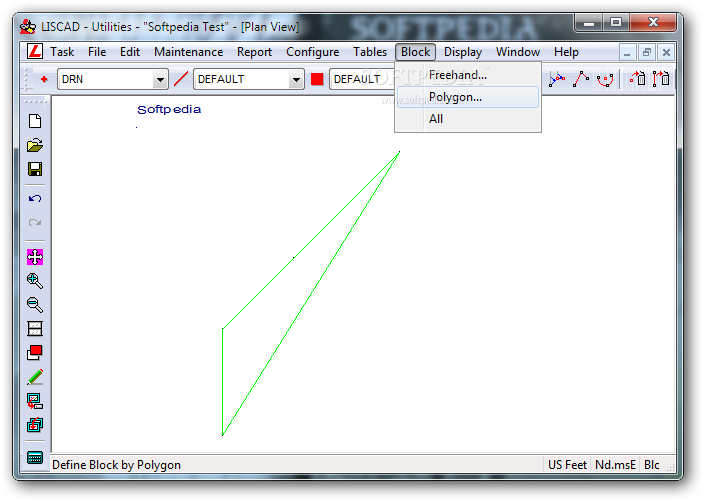Expand the DRN dropdown list

click(160, 80)
